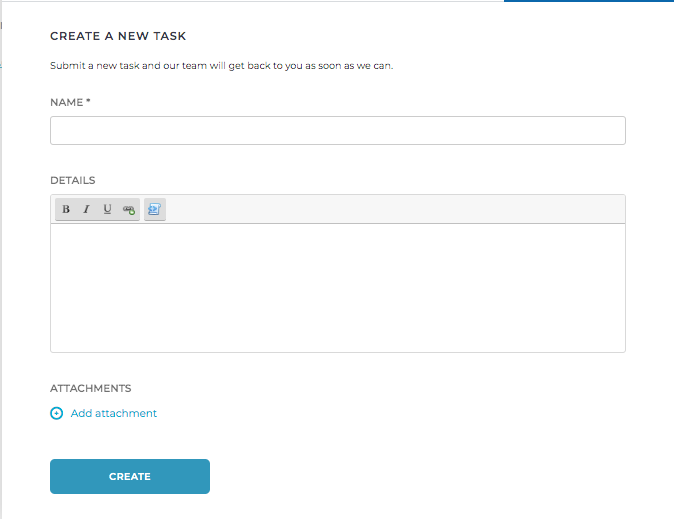Toggle italic formatting in the details editor

87,210
